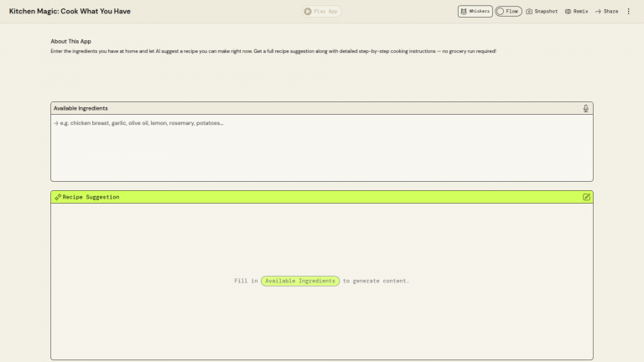Click the arrow icon in the ingredients placeholder
Screen dimensions: 644x362
point(55,123)
